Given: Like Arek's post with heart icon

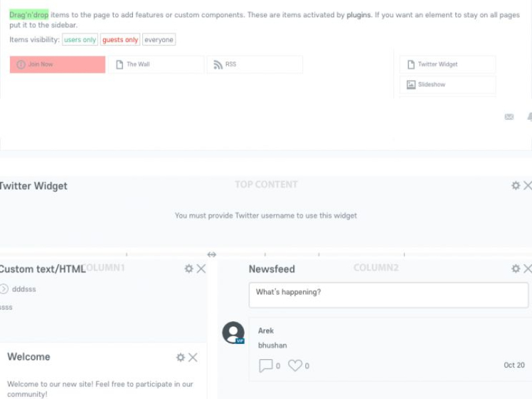Looking at the screenshot, I should pyautogui.click(x=295, y=365).
